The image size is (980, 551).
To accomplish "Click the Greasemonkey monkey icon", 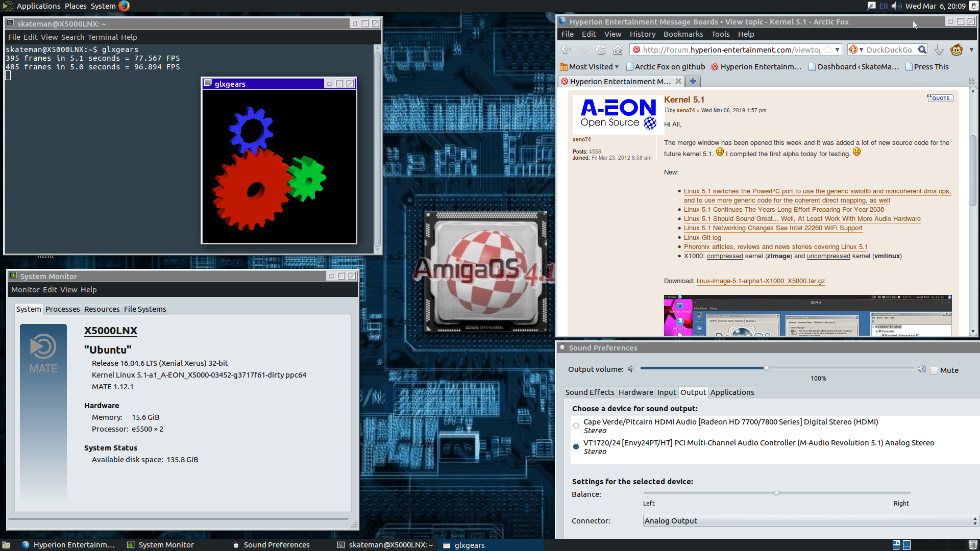I will 957,49.
